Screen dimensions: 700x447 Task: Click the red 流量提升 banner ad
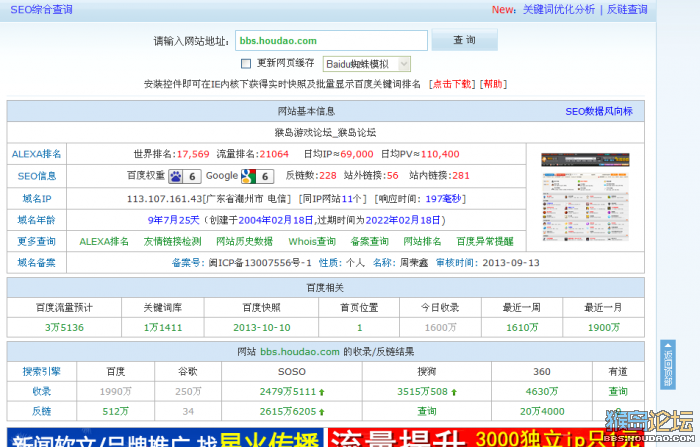(x=486, y=438)
